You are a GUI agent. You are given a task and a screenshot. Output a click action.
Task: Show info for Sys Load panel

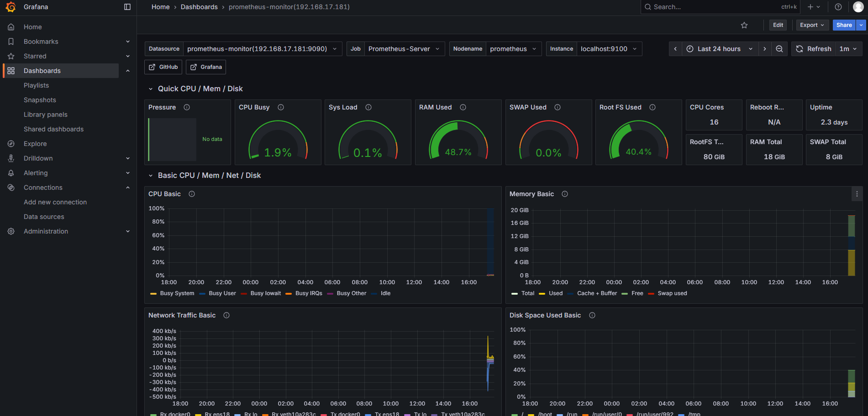pos(368,107)
